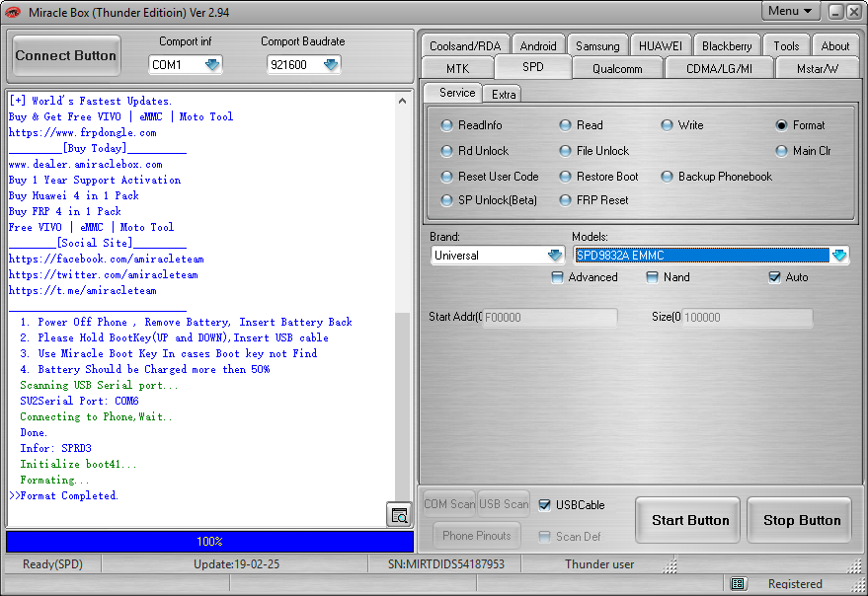Open the Tools tab
868x596 pixels.
pyautogui.click(x=786, y=46)
